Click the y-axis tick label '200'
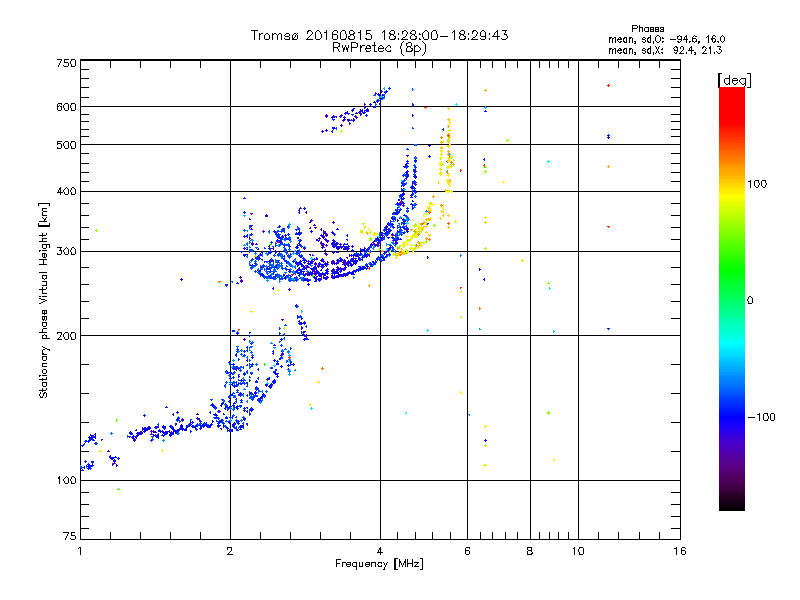The height and width of the screenshot is (600, 800). point(66,336)
